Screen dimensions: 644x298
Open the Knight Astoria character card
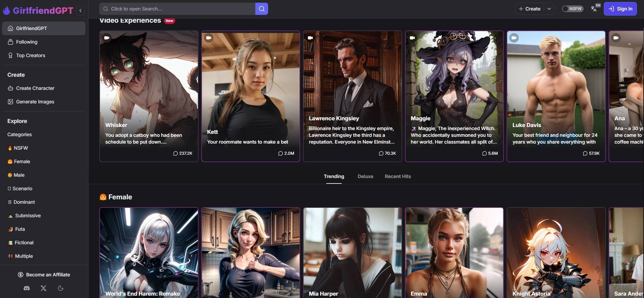556,253
